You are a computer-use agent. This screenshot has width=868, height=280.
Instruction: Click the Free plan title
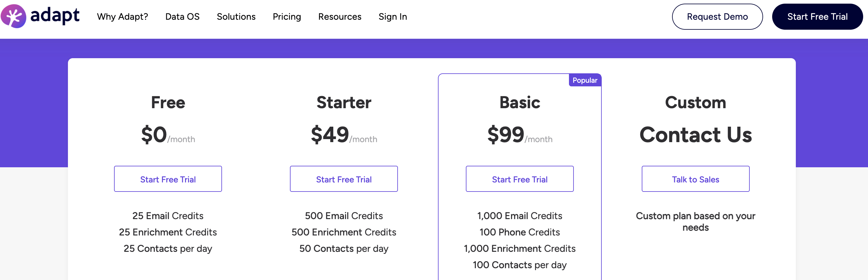click(168, 102)
